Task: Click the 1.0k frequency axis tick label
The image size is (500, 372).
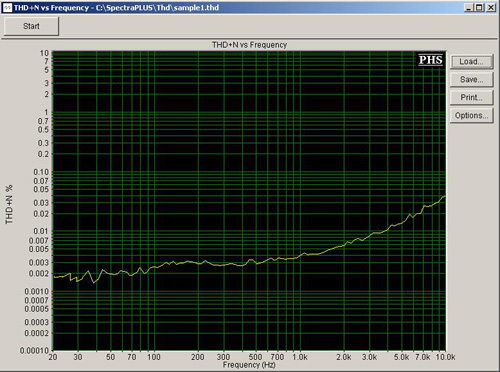Action: pyautogui.click(x=300, y=357)
